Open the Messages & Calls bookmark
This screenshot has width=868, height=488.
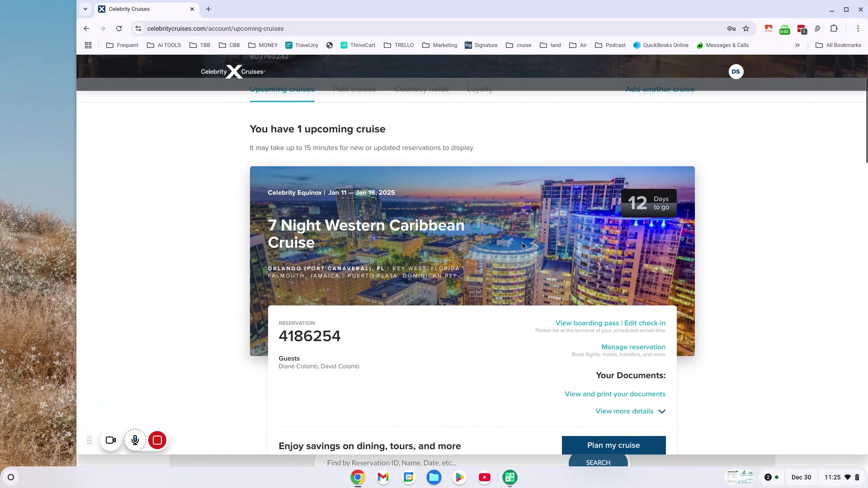pyautogui.click(x=723, y=45)
